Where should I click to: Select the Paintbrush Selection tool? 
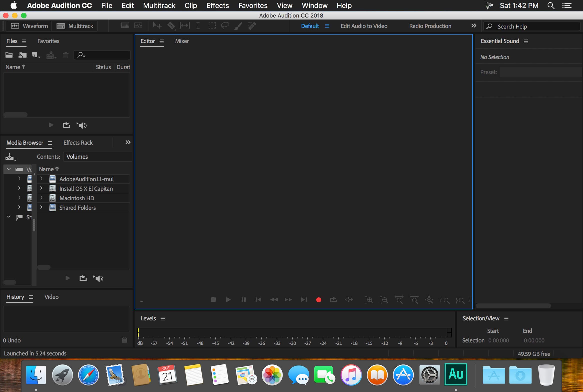pos(238,26)
